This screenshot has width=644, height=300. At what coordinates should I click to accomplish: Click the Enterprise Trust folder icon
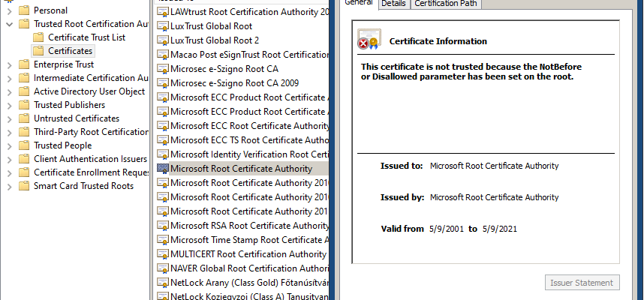coord(25,64)
